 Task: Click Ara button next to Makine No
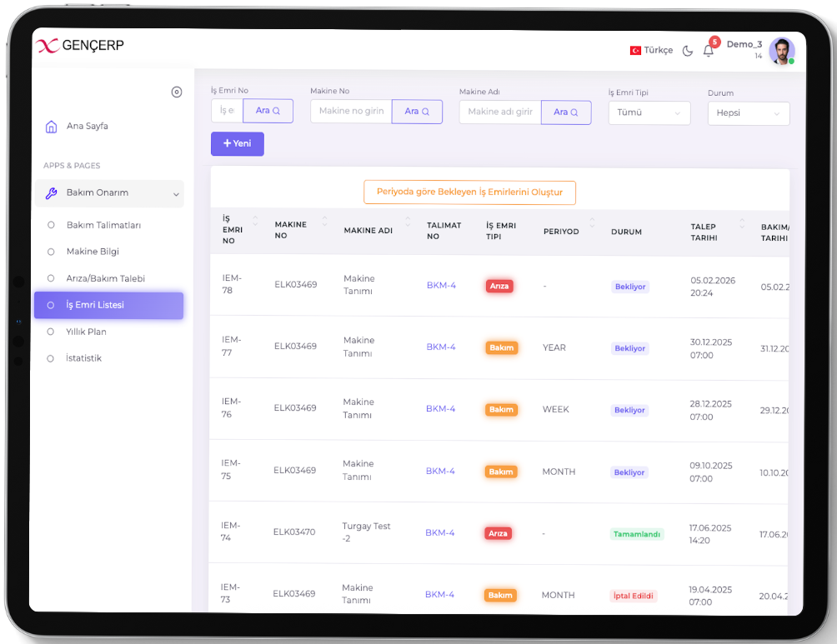click(417, 112)
